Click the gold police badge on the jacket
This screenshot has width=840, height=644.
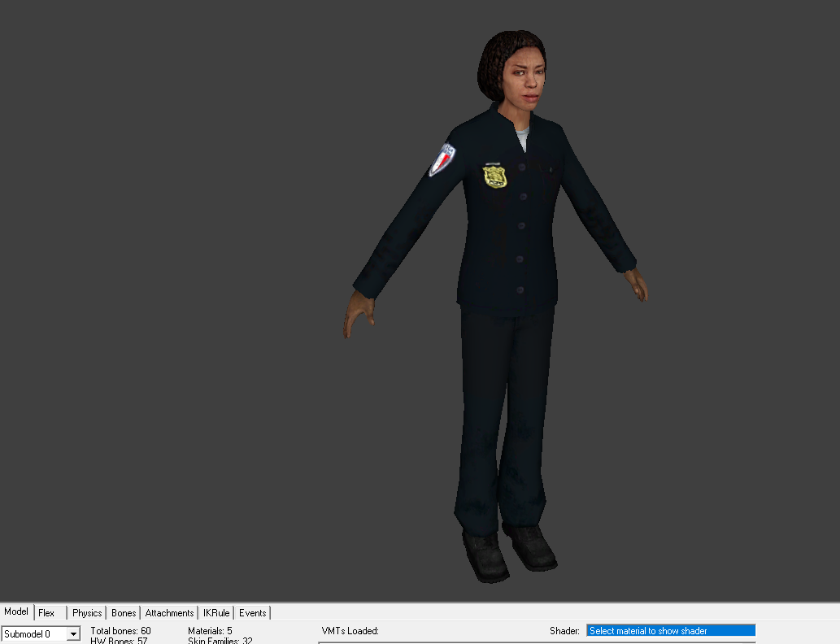pyautogui.click(x=494, y=176)
